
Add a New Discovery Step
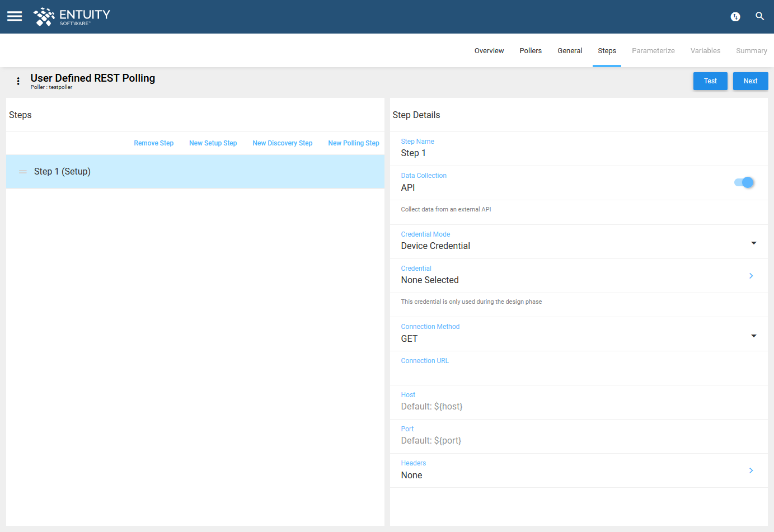pyautogui.click(x=283, y=143)
